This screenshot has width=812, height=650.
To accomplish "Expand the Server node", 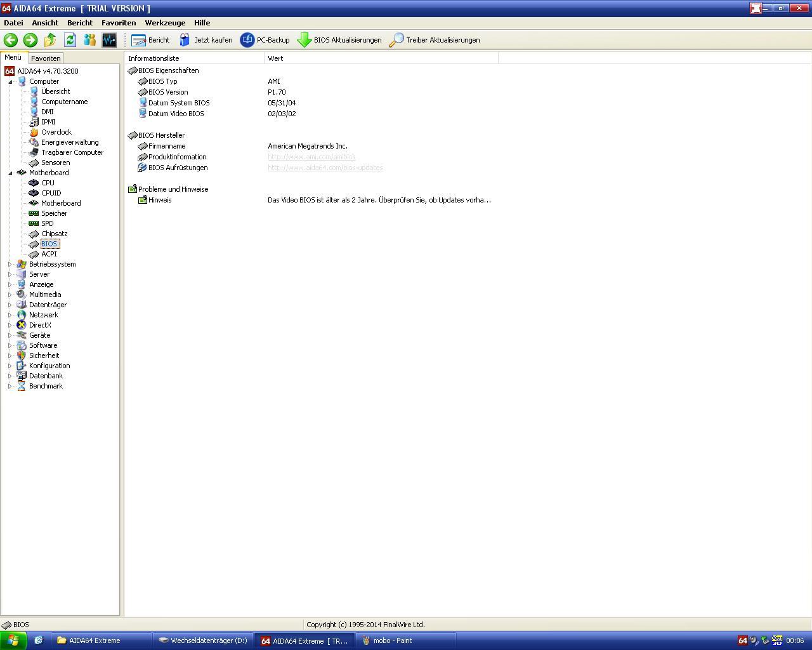I will [10, 274].
